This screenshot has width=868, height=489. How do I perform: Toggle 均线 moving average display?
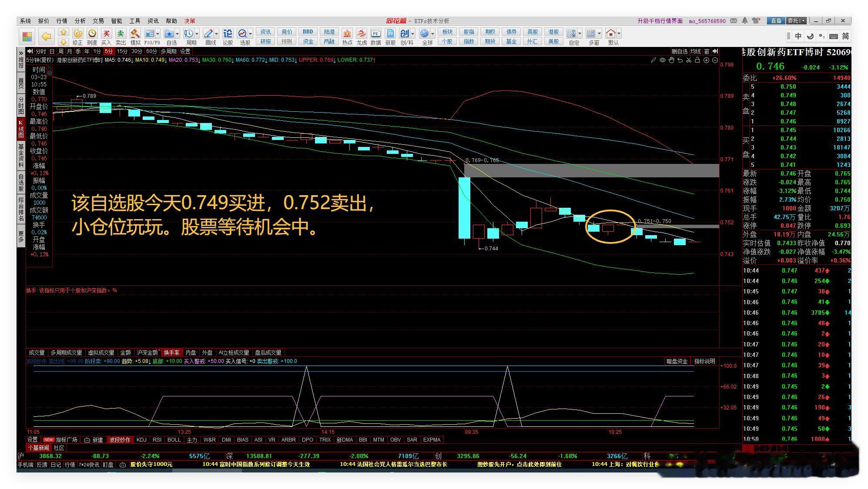(x=695, y=51)
